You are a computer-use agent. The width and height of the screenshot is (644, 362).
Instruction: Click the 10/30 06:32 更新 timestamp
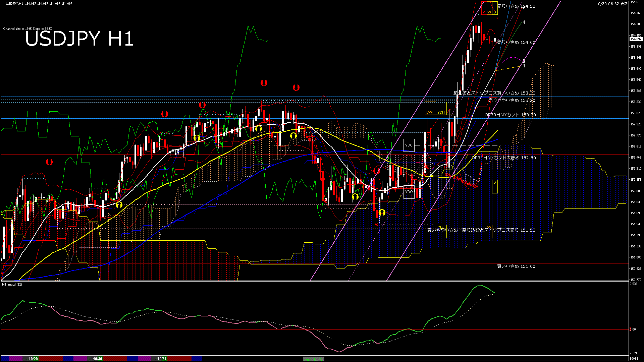611,4
